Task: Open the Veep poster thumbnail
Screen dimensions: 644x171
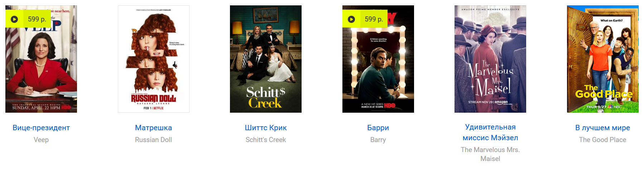Action: [x=41, y=59]
